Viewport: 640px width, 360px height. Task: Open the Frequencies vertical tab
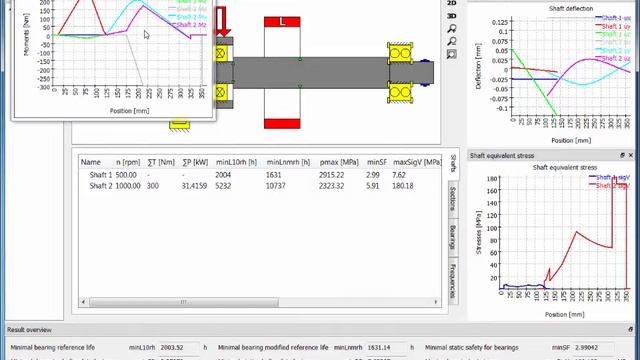click(x=453, y=281)
